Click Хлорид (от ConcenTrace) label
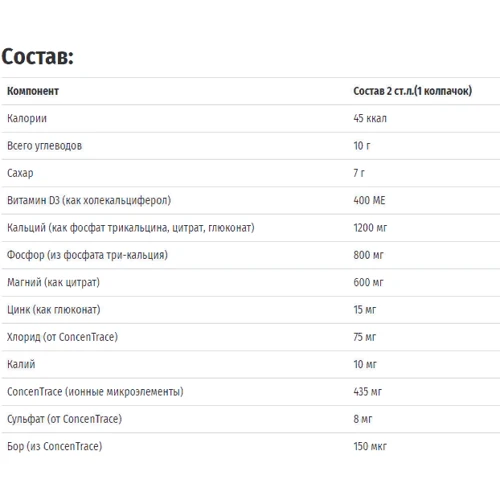500x500 pixels. 63,337
